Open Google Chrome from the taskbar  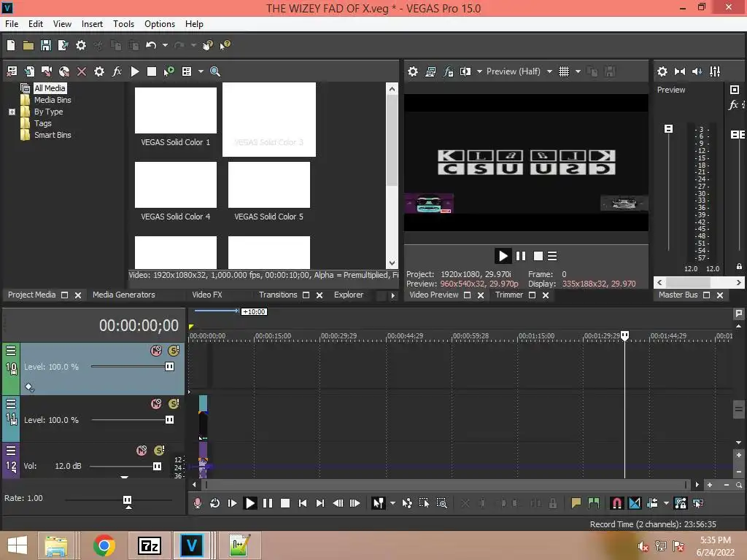pyautogui.click(x=104, y=545)
